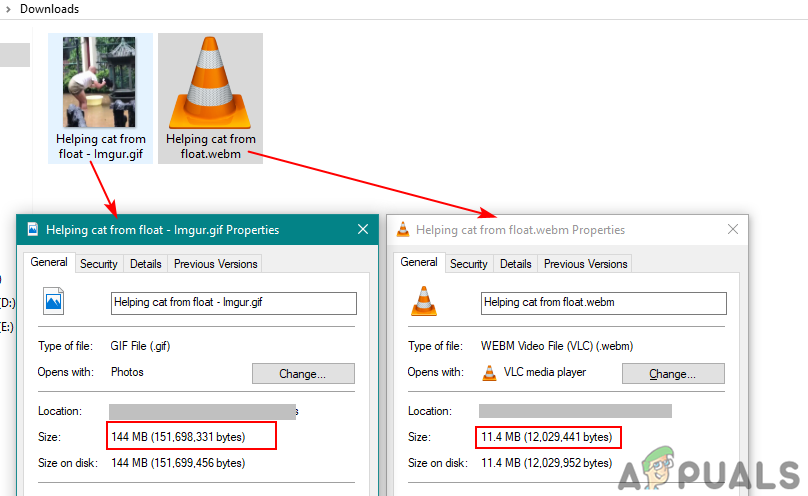Click the file name field of Imgur.gif
This screenshot has width=808, height=496.
233,303
